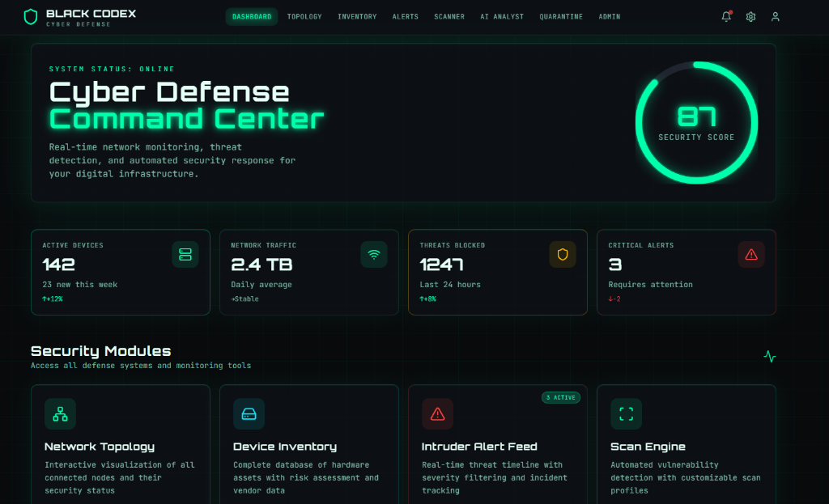Switch to the Topology tab
The width and height of the screenshot is (829, 504).
(304, 17)
